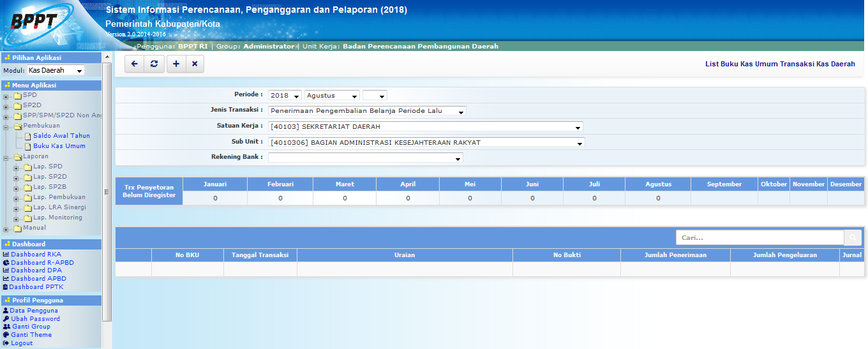Open the Jenis Transaksi dropdown
868x349 pixels.
(367, 111)
